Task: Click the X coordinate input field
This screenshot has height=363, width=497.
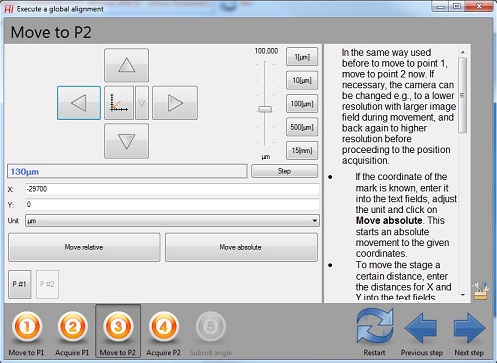Action: coord(172,189)
